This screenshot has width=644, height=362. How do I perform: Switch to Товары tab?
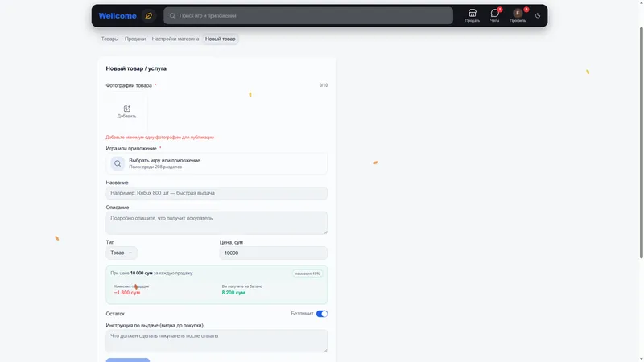pos(109,39)
